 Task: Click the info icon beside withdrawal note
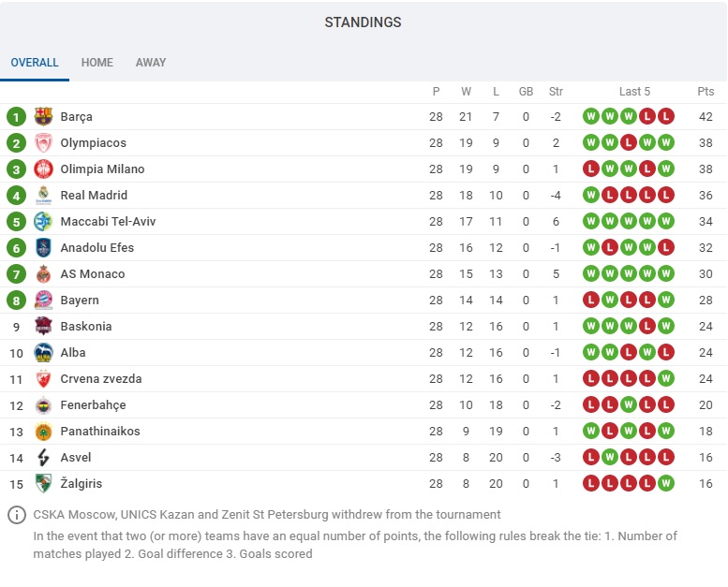tap(17, 515)
